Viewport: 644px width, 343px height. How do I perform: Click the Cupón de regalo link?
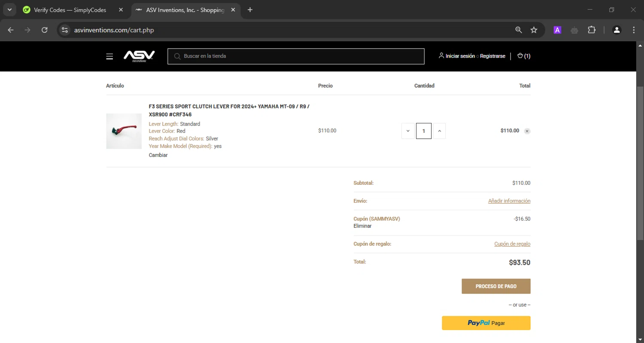[x=512, y=244]
